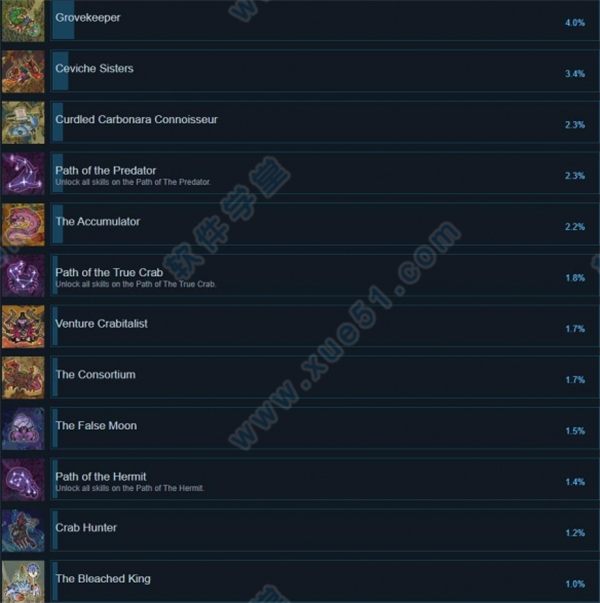
Task: Click the Path of the Predator constellation icon
Action: 23,173
